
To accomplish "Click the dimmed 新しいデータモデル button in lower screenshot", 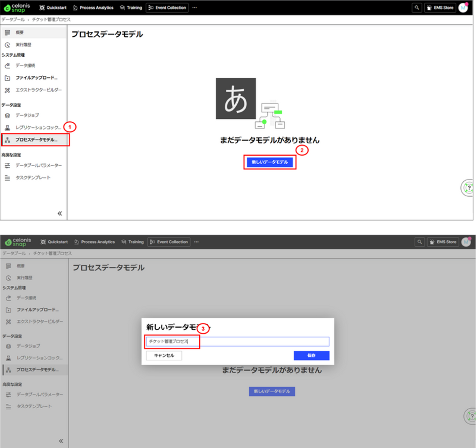I will point(272,391).
